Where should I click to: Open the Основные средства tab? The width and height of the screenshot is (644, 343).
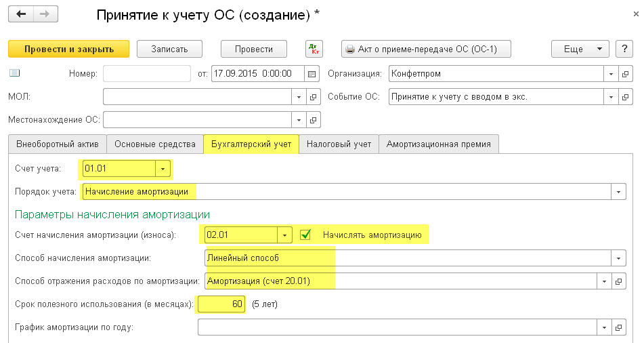tap(155, 144)
